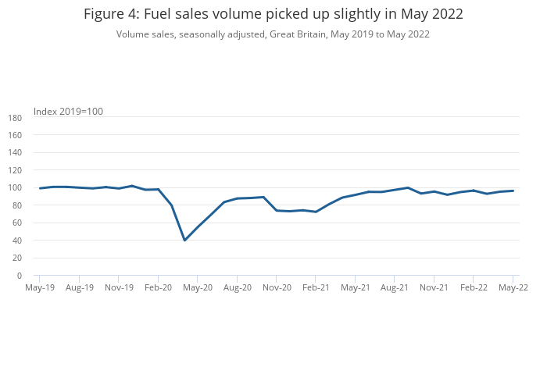Click the Aug-20 x-axis label

pos(237,287)
